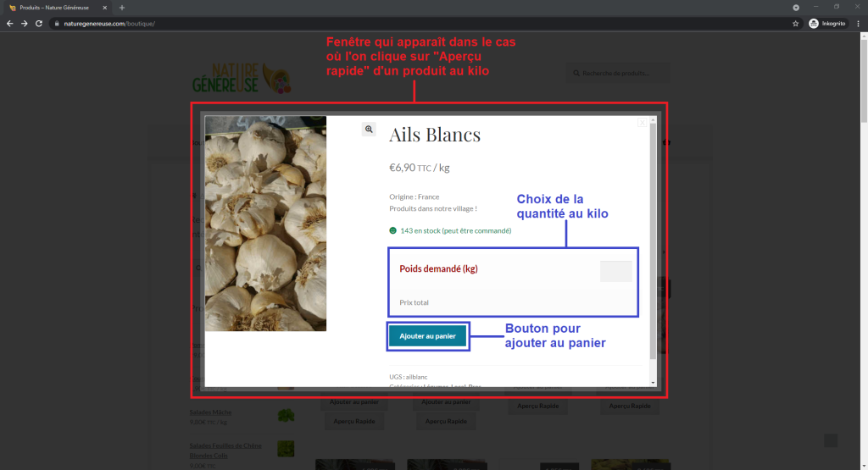This screenshot has width=868, height=470.
Task: Click the Poids demandé (kg) quantity field
Action: click(616, 272)
